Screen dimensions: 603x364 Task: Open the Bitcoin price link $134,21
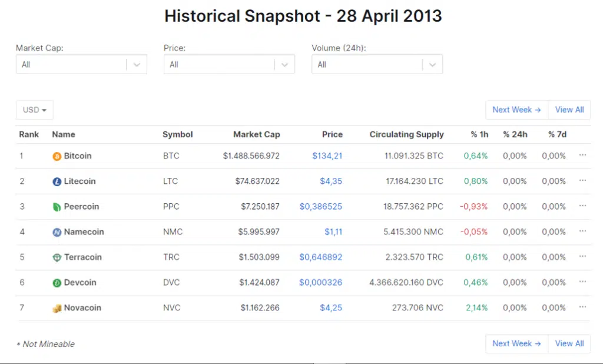tap(327, 156)
